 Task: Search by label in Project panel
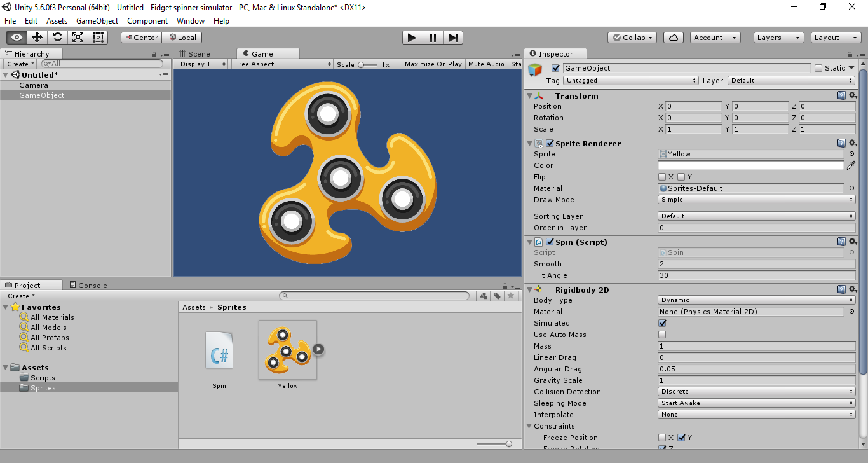pos(497,296)
